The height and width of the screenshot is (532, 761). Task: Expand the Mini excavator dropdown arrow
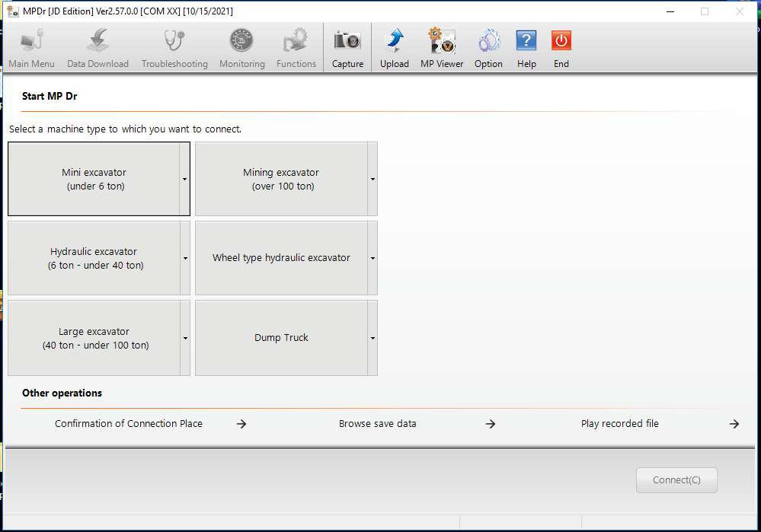(x=185, y=179)
